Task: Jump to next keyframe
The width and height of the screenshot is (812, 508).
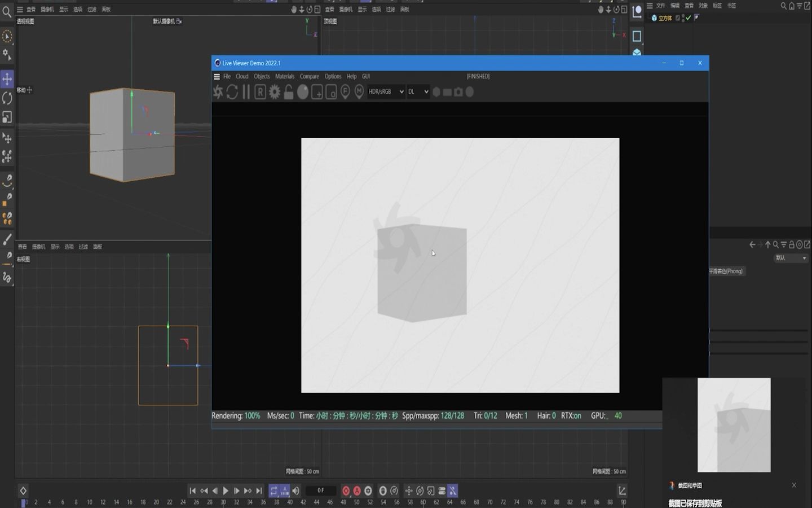Action: point(248,491)
